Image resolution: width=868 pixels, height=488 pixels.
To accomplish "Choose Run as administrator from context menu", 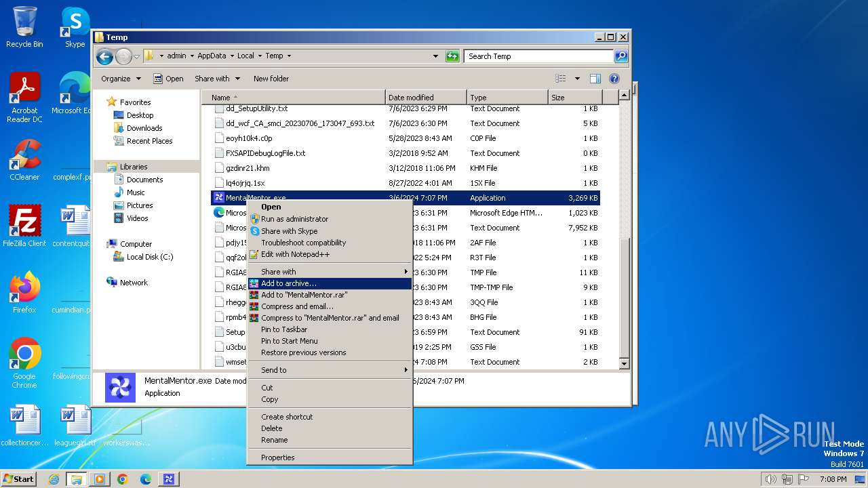I will coord(294,219).
